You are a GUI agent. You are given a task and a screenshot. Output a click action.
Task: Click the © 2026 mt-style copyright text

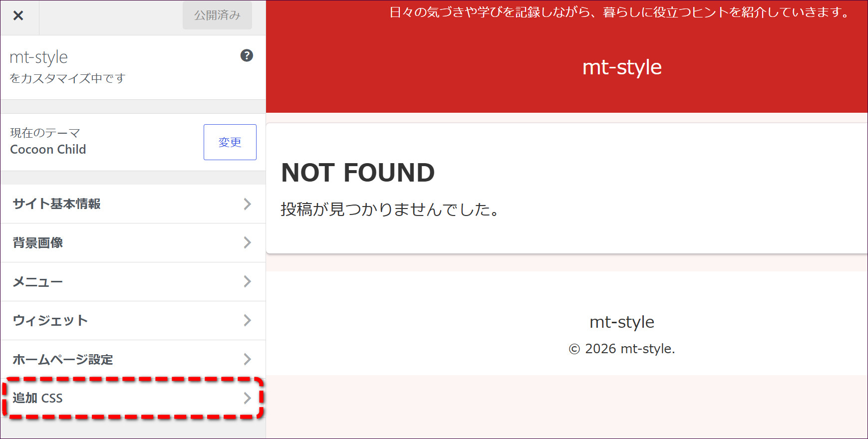pos(622,349)
